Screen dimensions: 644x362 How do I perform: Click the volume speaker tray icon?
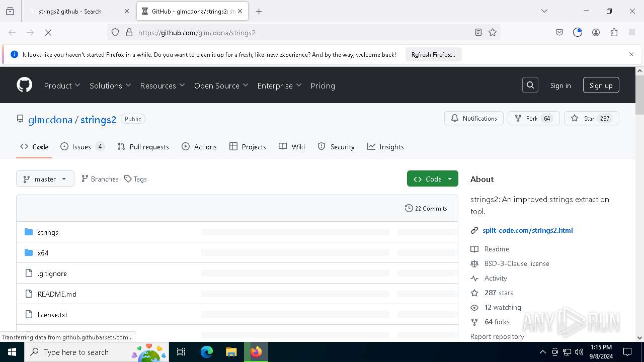point(579,352)
